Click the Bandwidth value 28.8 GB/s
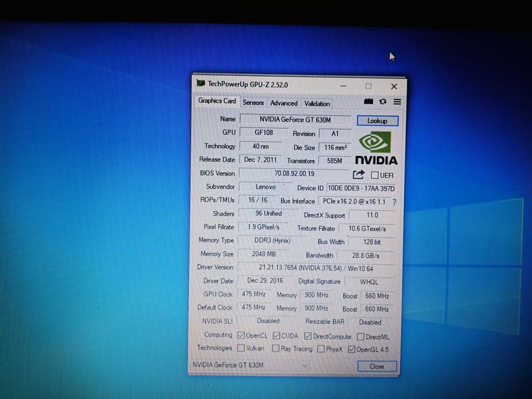The image size is (532, 399). (x=366, y=255)
